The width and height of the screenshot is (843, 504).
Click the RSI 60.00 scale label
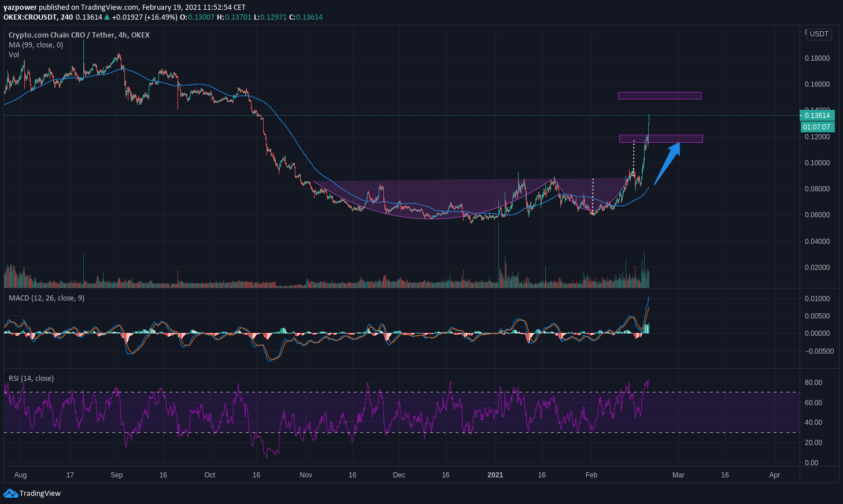click(x=813, y=402)
